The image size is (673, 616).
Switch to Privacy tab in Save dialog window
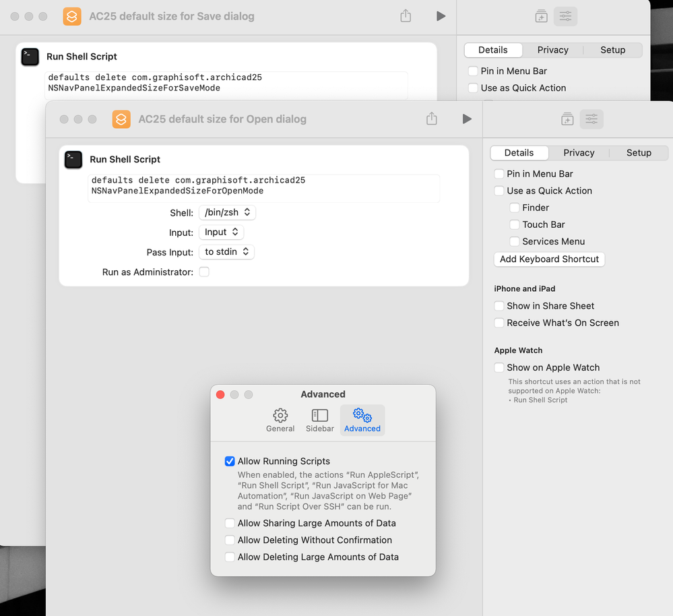pyautogui.click(x=553, y=50)
